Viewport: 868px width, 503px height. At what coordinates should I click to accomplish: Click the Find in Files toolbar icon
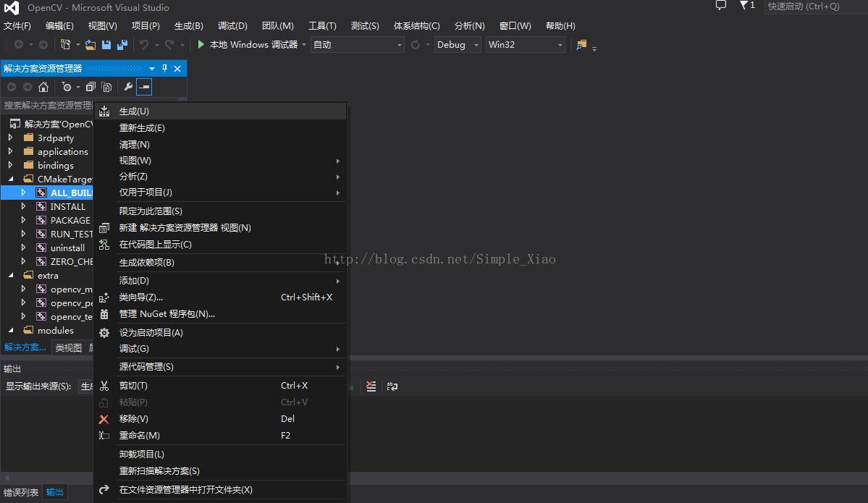pyautogui.click(x=581, y=45)
